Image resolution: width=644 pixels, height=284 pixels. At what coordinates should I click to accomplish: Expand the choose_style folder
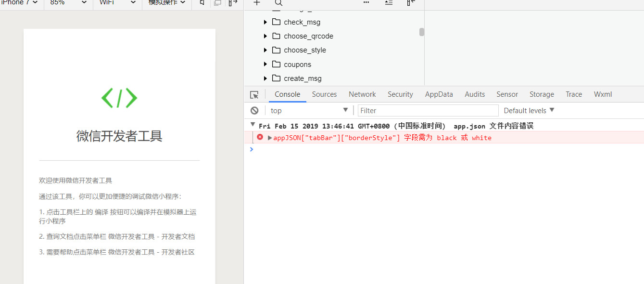click(265, 50)
